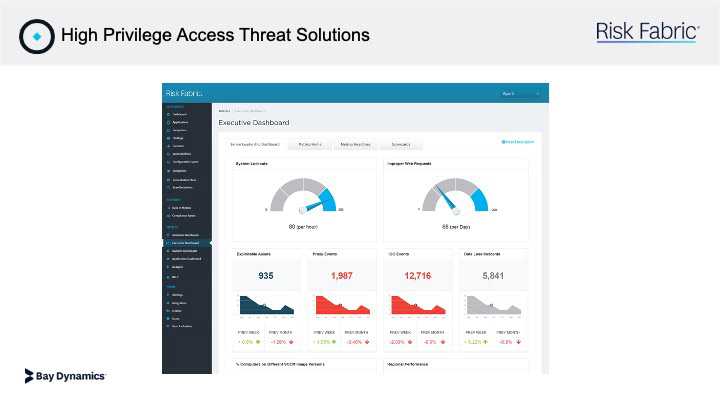Click the green up arrow in Data Loss Incidents card
This screenshot has width=720, height=405.
tap(485, 342)
